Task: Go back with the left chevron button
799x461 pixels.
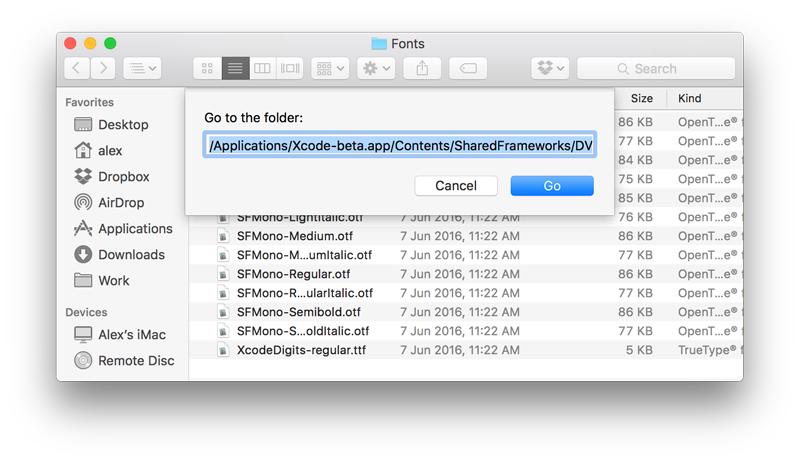Action: pos(77,68)
